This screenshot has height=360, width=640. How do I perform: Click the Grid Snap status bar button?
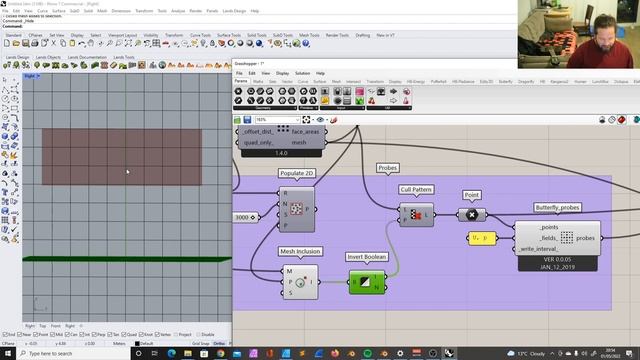(x=200, y=344)
